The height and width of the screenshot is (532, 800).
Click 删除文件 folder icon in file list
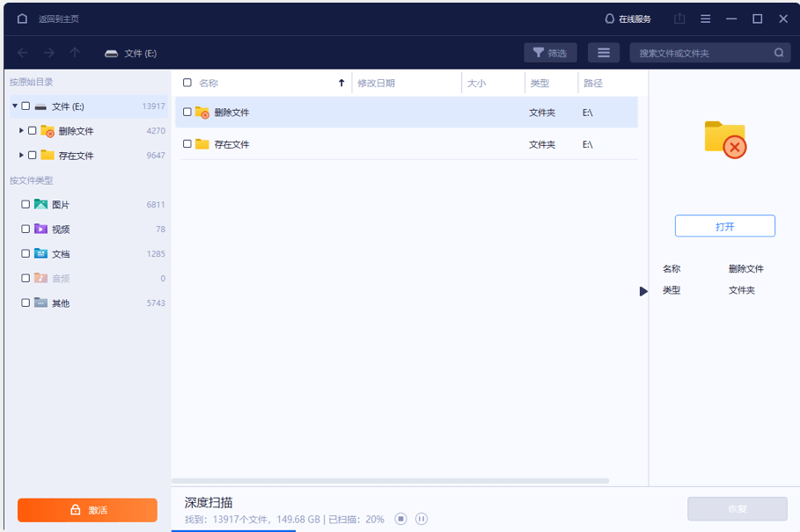click(x=202, y=112)
